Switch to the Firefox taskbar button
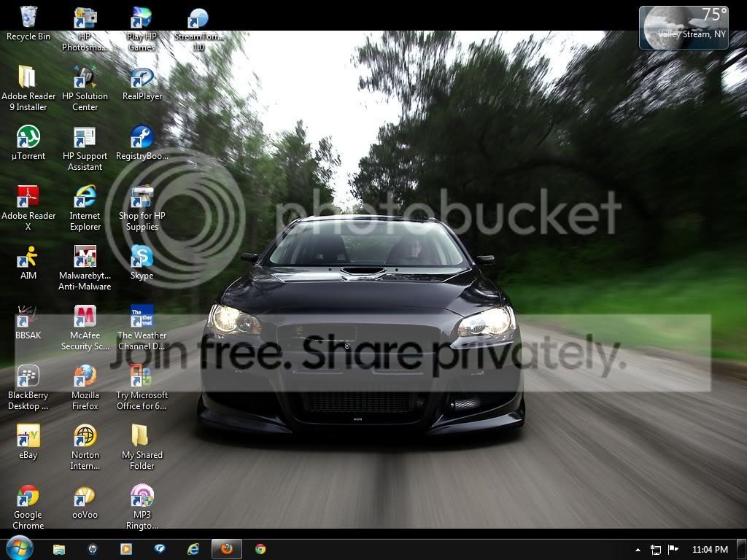 pyautogui.click(x=227, y=549)
